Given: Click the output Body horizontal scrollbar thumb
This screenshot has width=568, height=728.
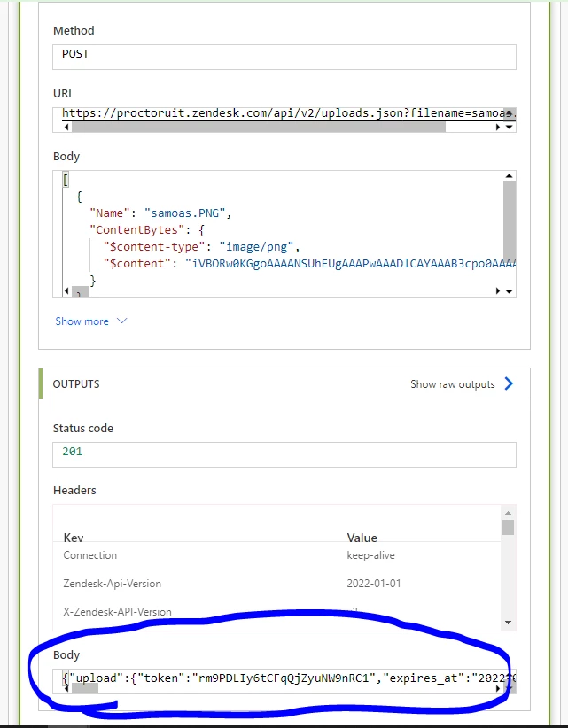Looking at the screenshot, I should pos(84,689).
